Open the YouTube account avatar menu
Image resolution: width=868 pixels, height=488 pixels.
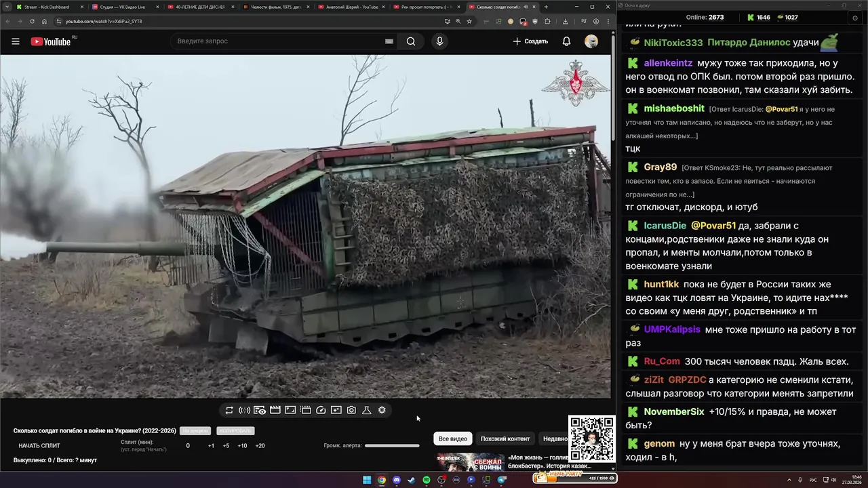591,41
